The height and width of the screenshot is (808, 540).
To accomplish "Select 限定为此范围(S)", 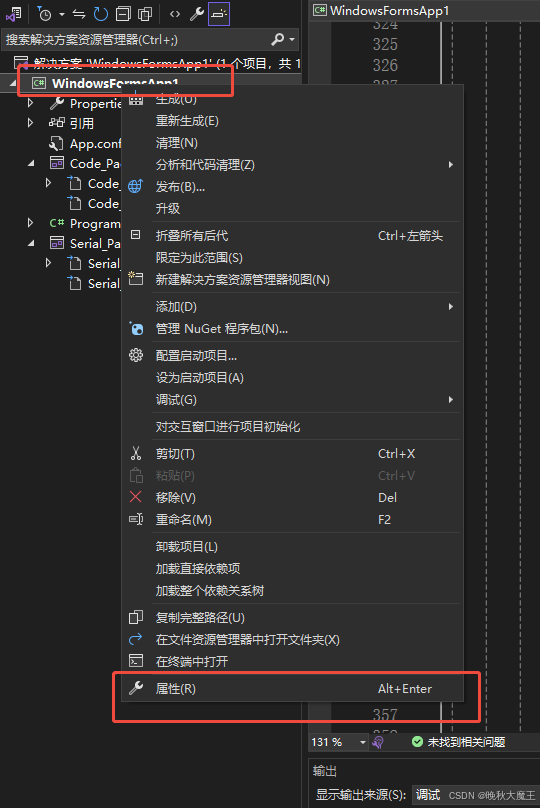I will pyautogui.click(x=292, y=258).
